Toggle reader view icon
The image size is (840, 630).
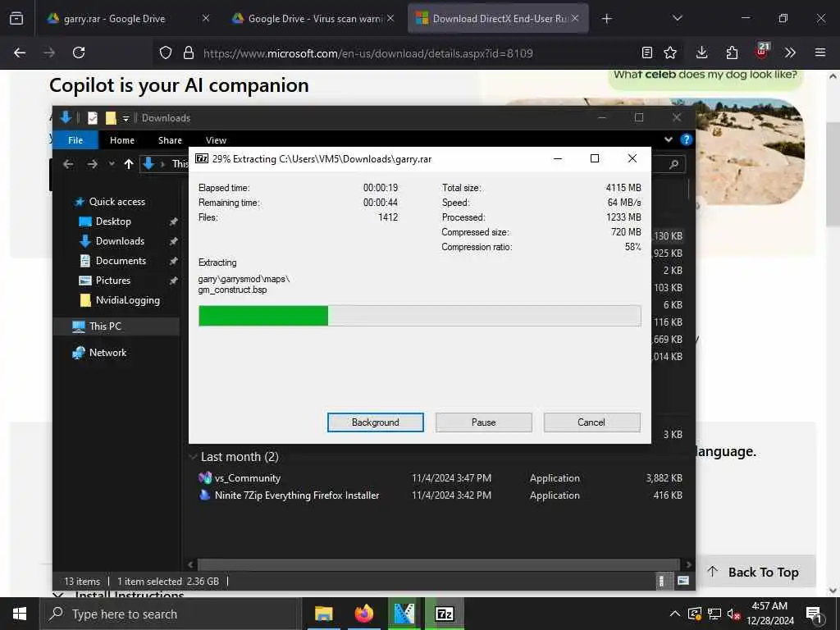click(x=646, y=52)
